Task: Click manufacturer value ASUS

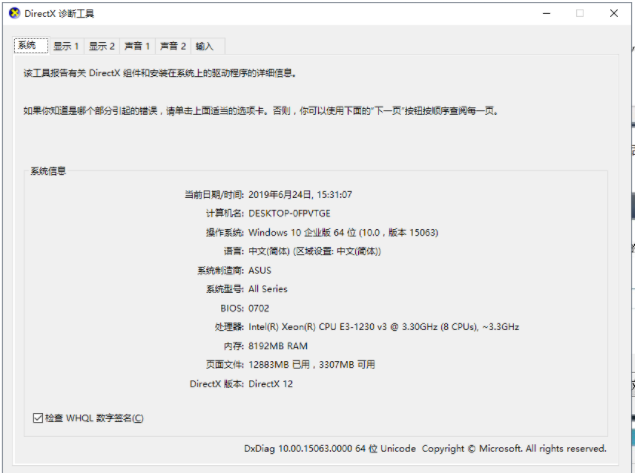Action: (260, 270)
